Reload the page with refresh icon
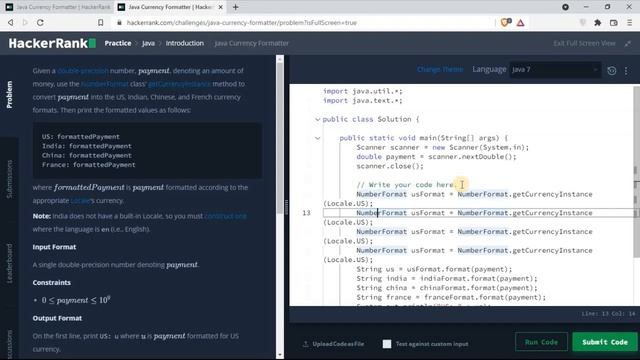Image resolution: width=640 pixels, height=360 pixels. pyautogui.click(x=40, y=23)
